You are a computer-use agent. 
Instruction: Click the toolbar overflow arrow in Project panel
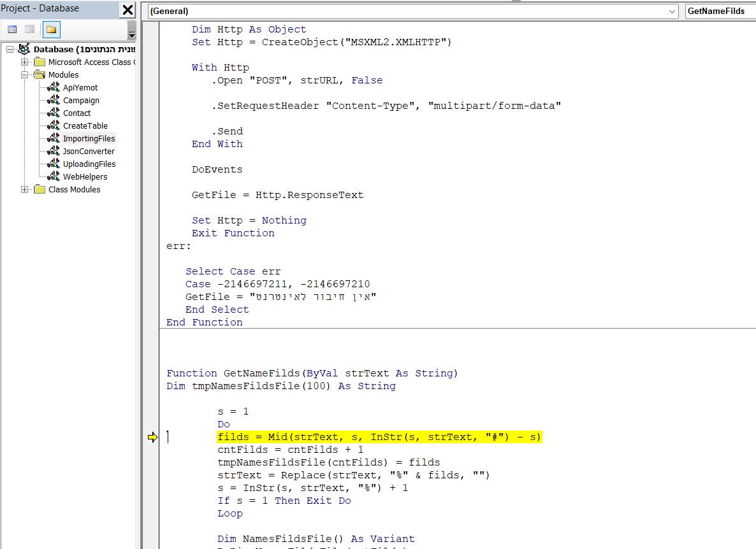tap(132, 36)
